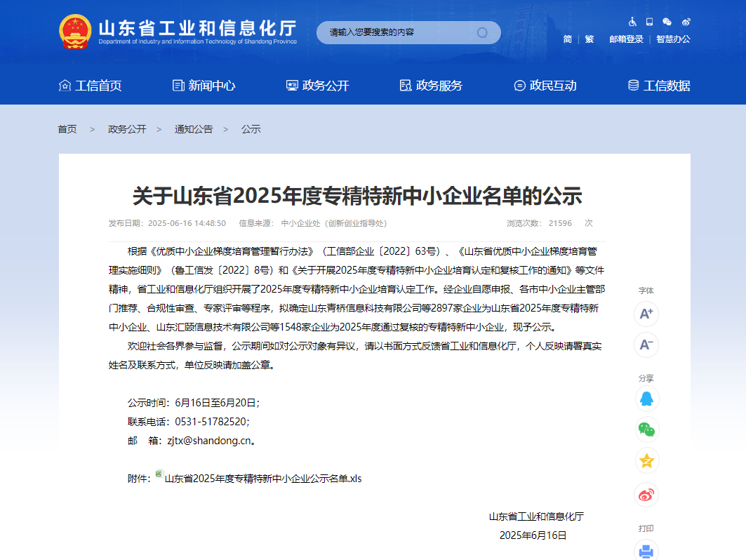
Task: Click the closing date 2025年6月16日
Action: 533,535
